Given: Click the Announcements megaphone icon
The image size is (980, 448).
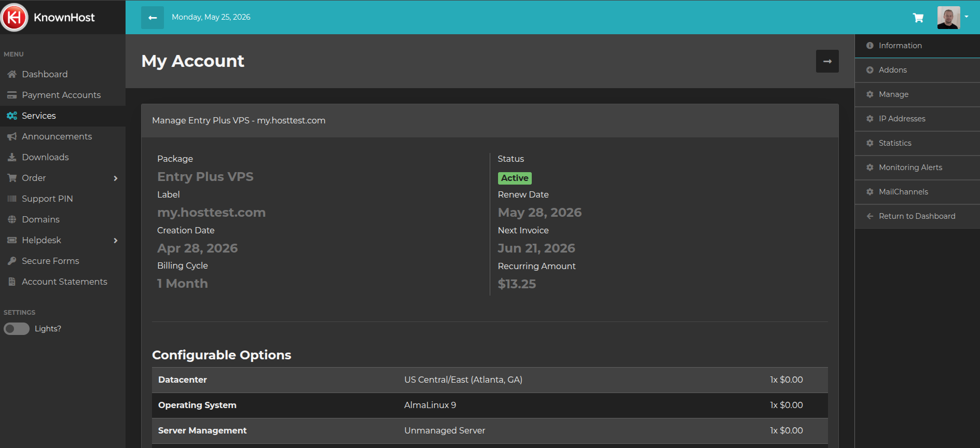Looking at the screenshot, I should [x=12, y=136].
